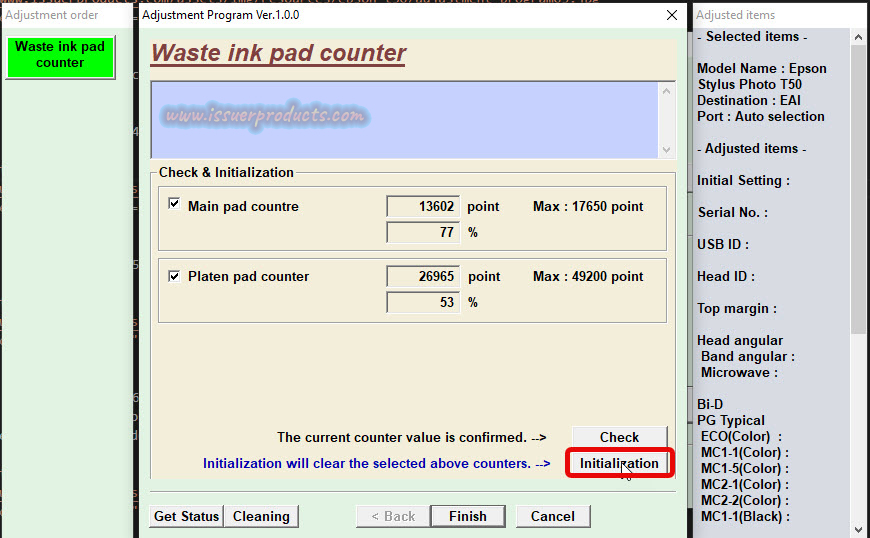The width and height of the screenshot is (870, 538).
Task: Uncheck the Main pad countre checkbox
Action: [174, 204]
